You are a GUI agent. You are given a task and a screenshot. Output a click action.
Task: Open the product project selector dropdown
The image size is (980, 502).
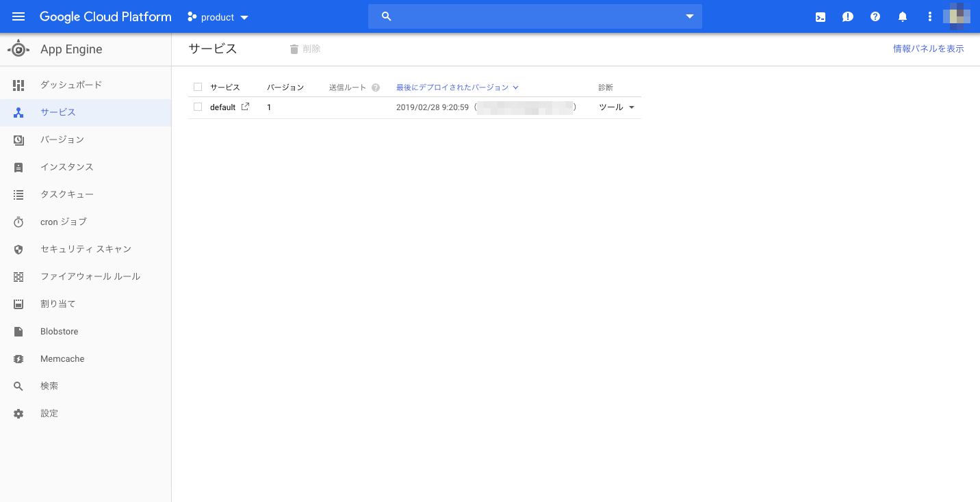[218, 16]
